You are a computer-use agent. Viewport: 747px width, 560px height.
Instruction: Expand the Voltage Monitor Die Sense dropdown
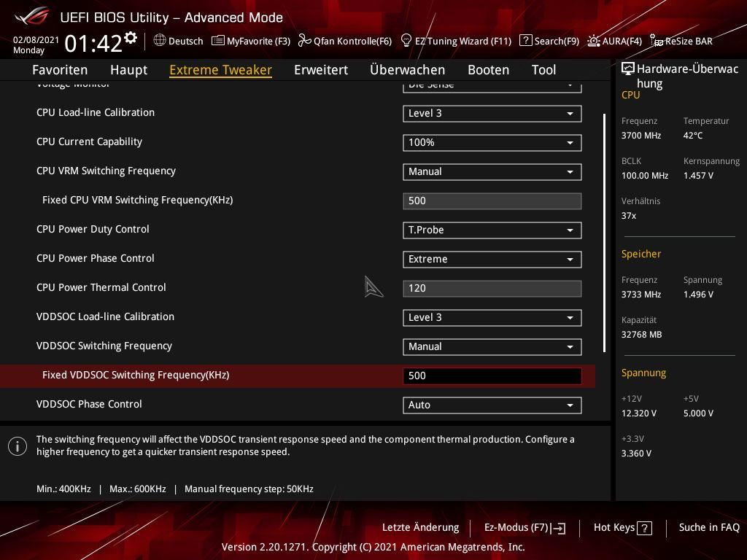492,86
